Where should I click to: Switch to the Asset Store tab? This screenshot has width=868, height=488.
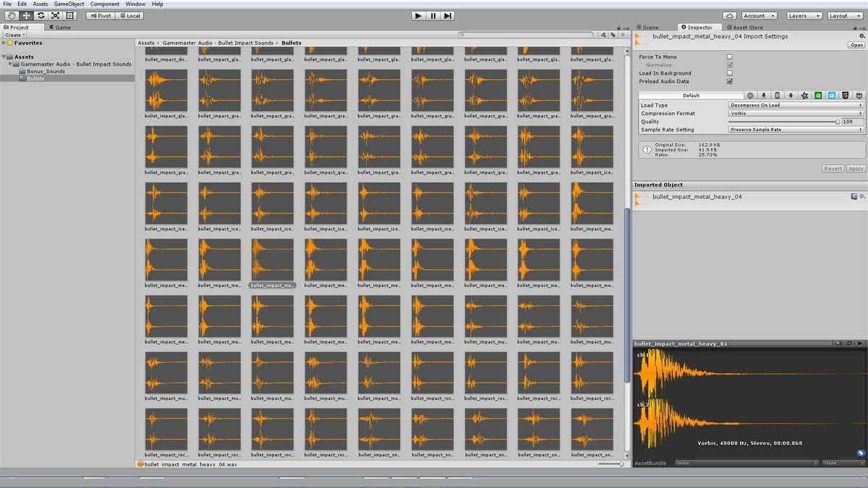click(744, 27)
